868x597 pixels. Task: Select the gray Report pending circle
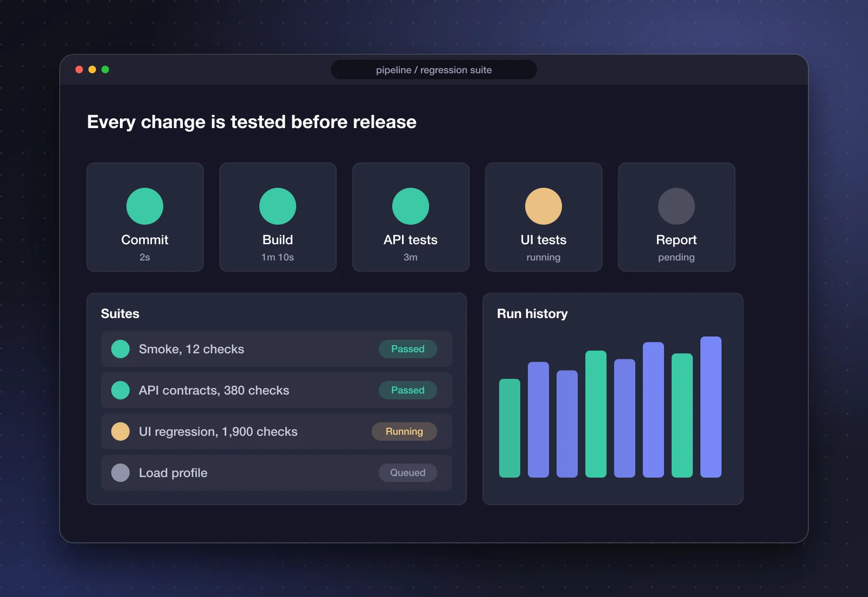click(676, 206)
